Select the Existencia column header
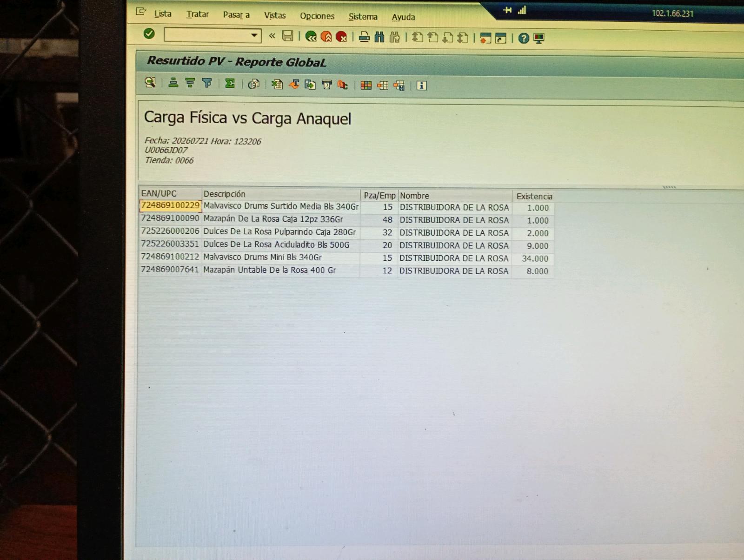Screen dimensions: 744x560 coord(533,196)
